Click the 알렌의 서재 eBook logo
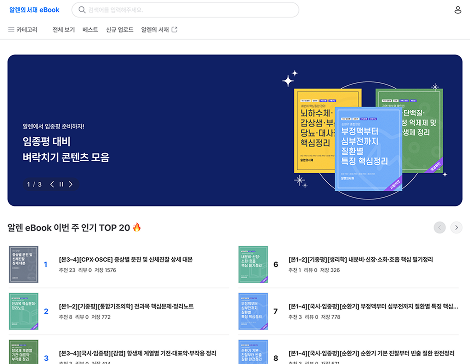 [x=34, y=10]
